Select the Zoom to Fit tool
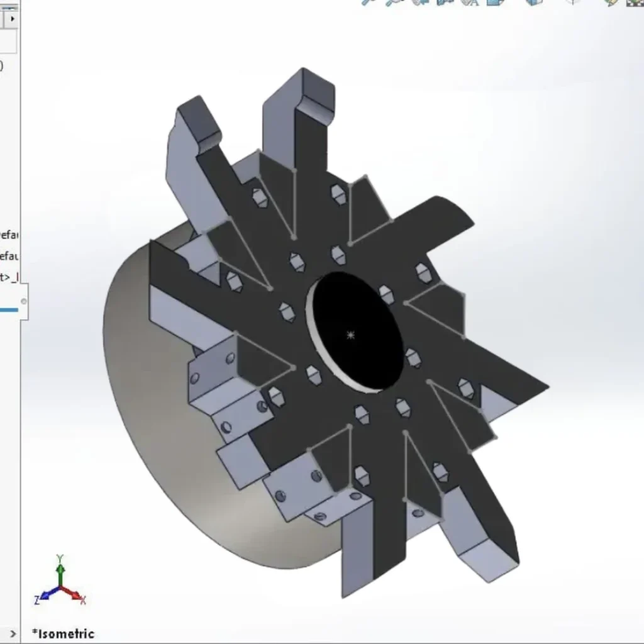 point(365,5)
